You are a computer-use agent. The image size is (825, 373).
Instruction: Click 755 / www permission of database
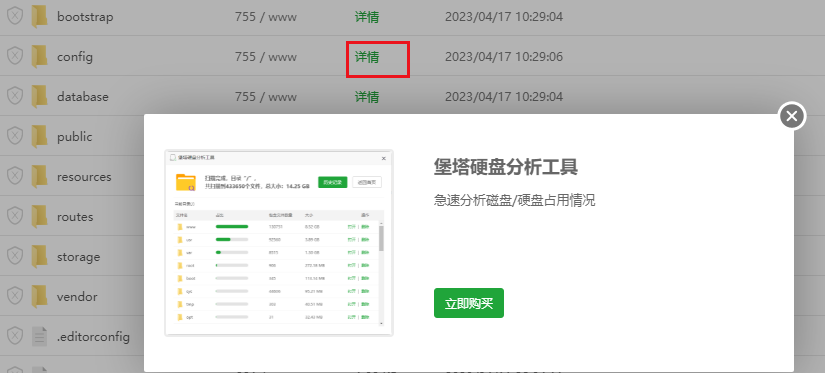(x=266, y=97)
